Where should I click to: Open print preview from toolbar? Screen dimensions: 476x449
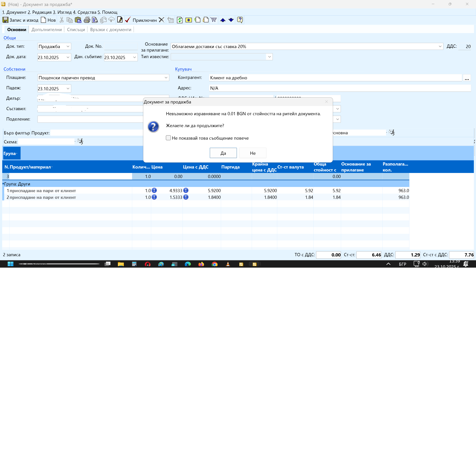point(95,20)
